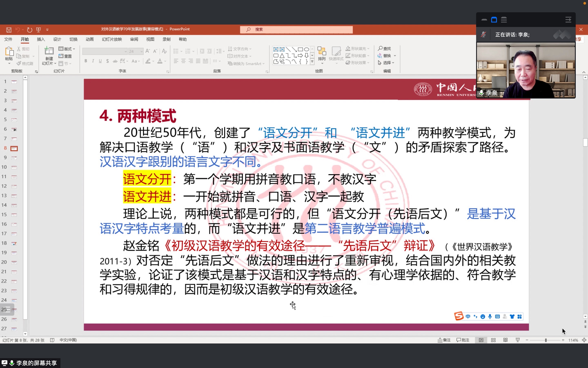Viewport: 588px width, 368px height.
Task: Click the Undo arrow icon
Action: [18, 30]
